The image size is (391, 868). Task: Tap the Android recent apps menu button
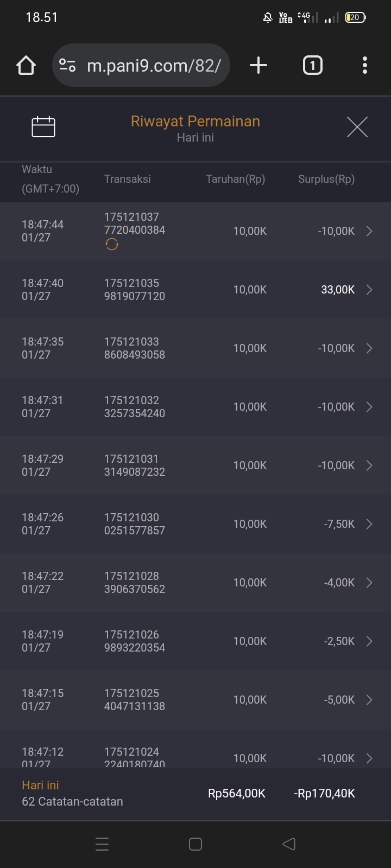[102, 844]
